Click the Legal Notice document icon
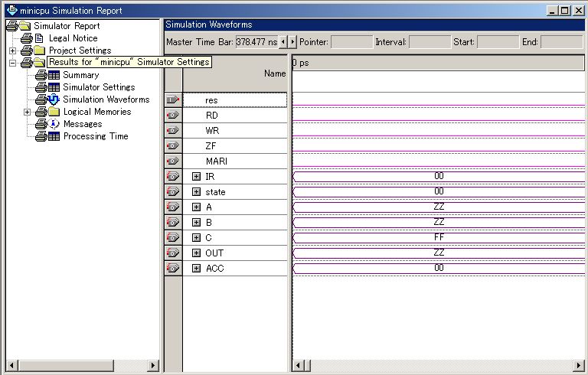 point(40,38)
